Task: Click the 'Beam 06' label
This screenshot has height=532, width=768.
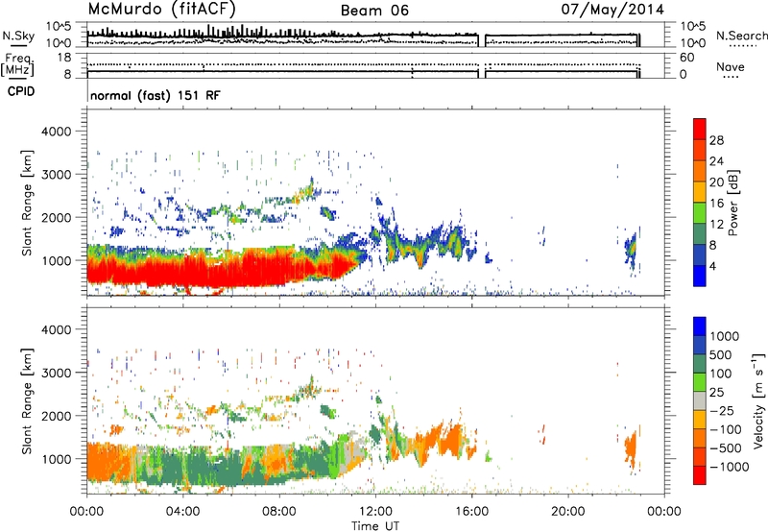Action: pos(374,11)
